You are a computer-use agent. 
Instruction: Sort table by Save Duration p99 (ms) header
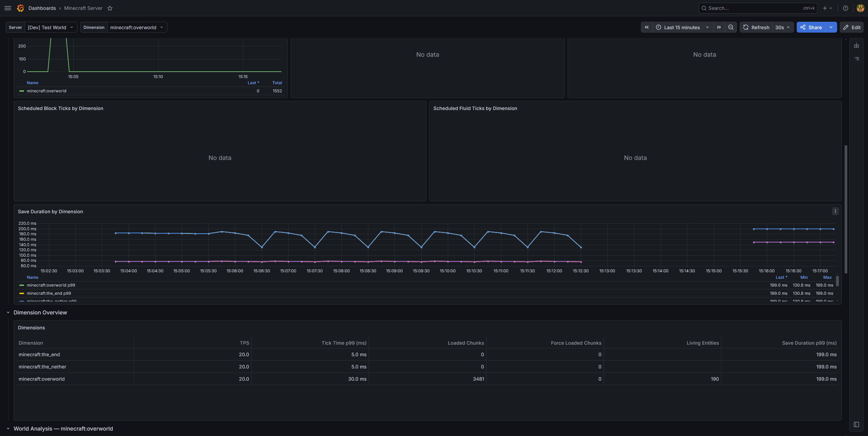[809, 343]
